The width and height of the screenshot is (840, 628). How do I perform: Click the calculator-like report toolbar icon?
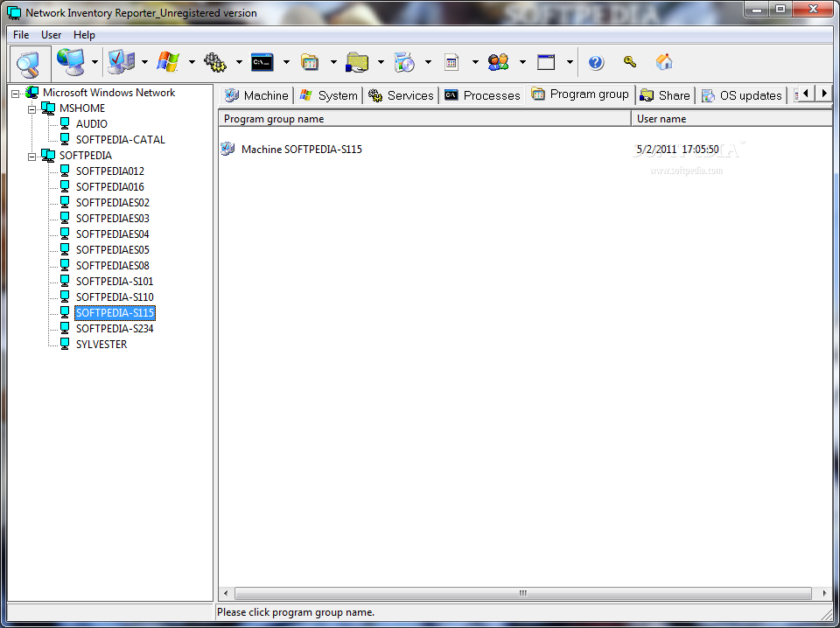(451, 63)
